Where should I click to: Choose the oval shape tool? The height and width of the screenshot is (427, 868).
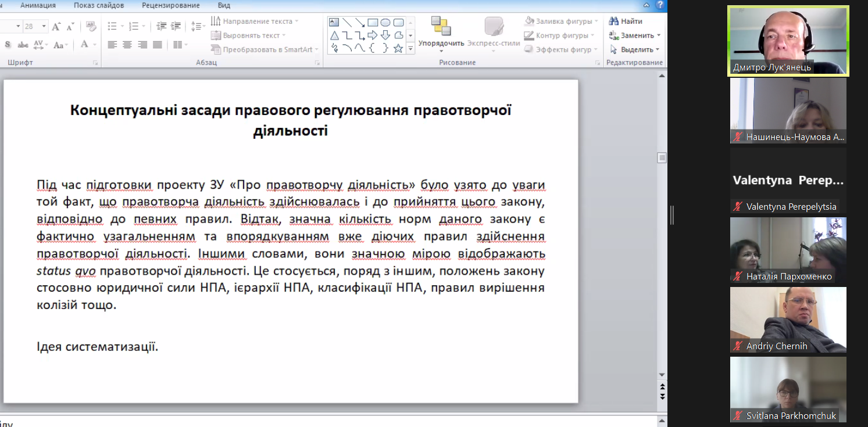pos(385,23)
